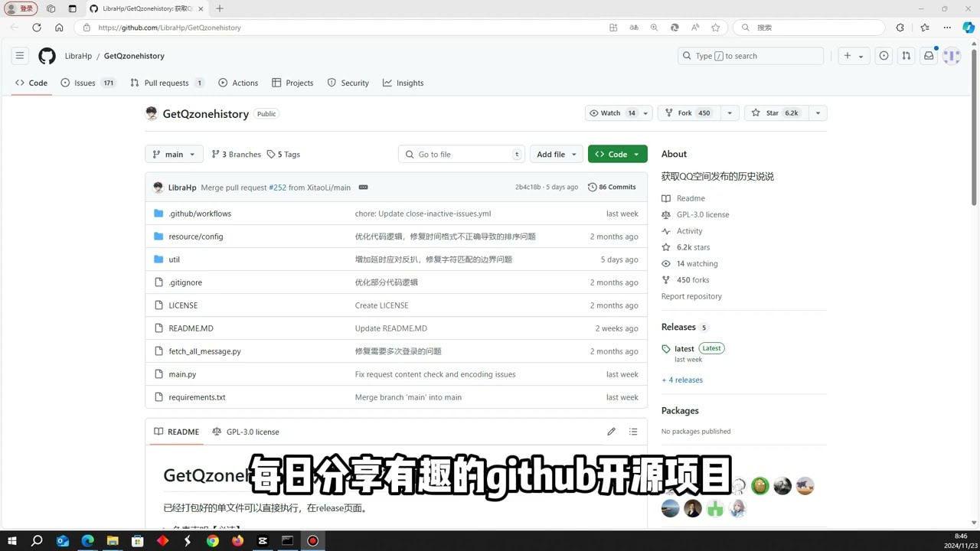
Task: Expand Star lists dropdown arrow
Action: point(818,113)
